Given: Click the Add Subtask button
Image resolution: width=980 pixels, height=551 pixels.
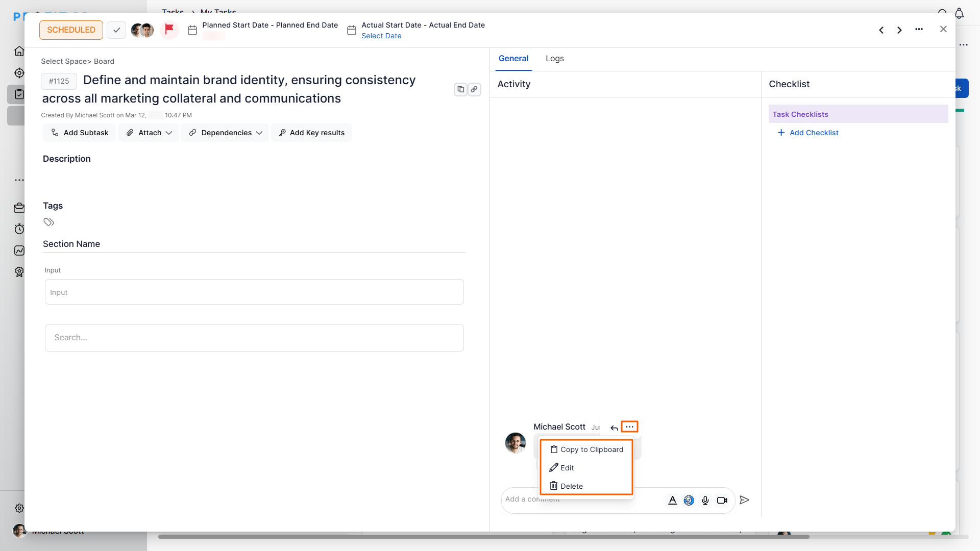Looking at the screenshot, I should (80, 133).
